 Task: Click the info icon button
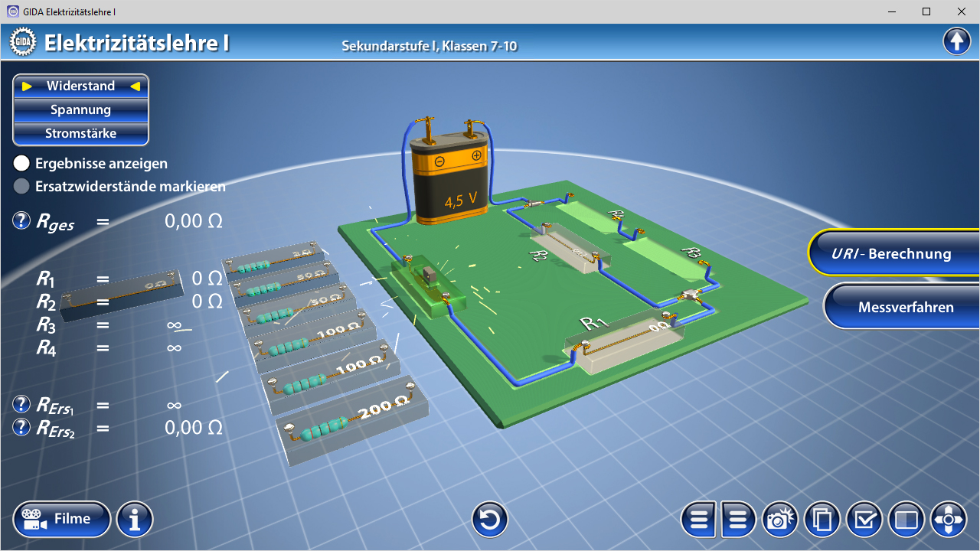(x=135, y=520)
